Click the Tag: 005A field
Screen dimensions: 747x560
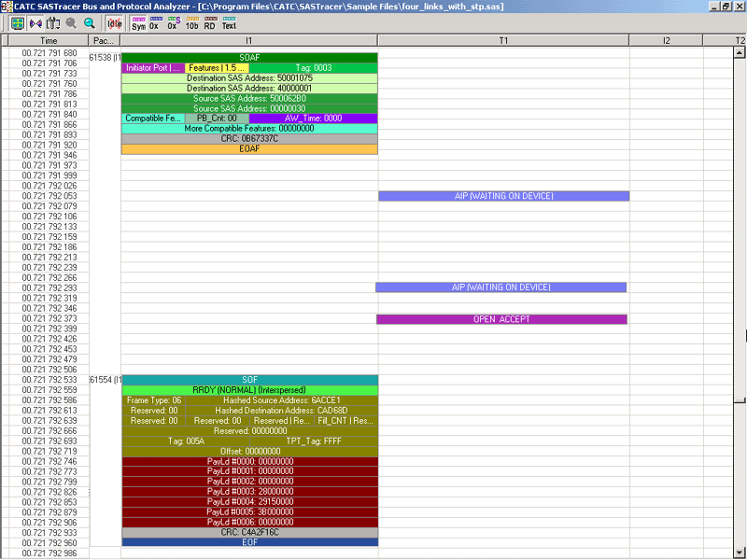pyautogui.click(x=186, y=441)
